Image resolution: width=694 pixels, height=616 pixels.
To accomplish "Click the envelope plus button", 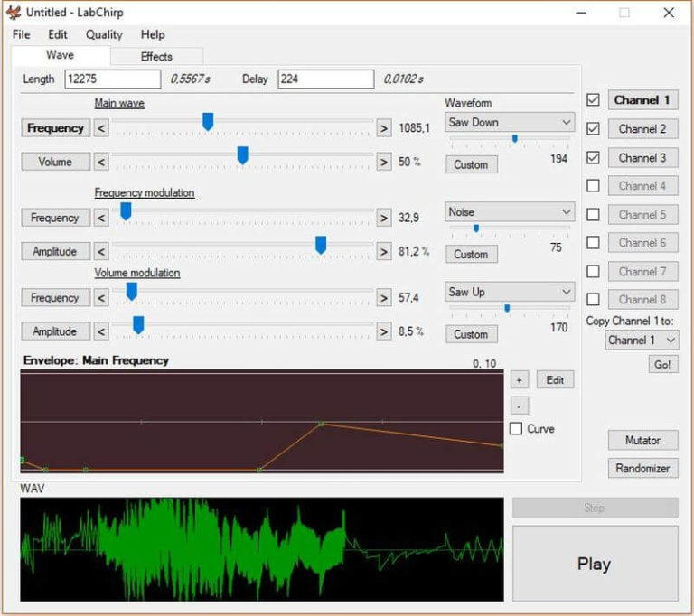I will point(519,380).
